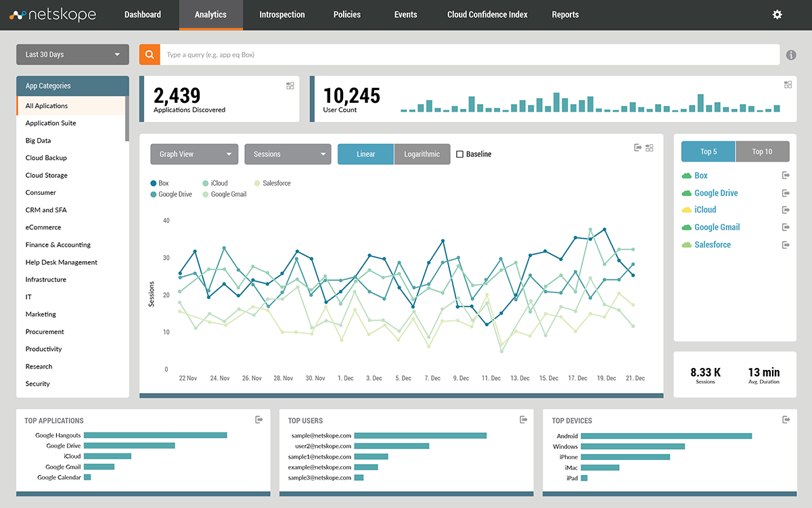Click the orange search icon
812x508 pixels.
pyautogui.click(x=150, y=55)
